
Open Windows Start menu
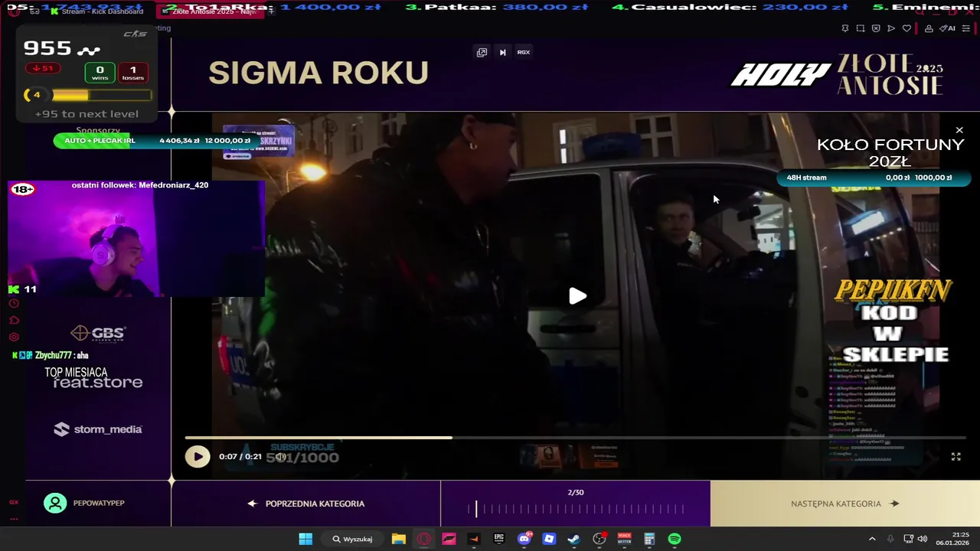[x=305, y=539]
